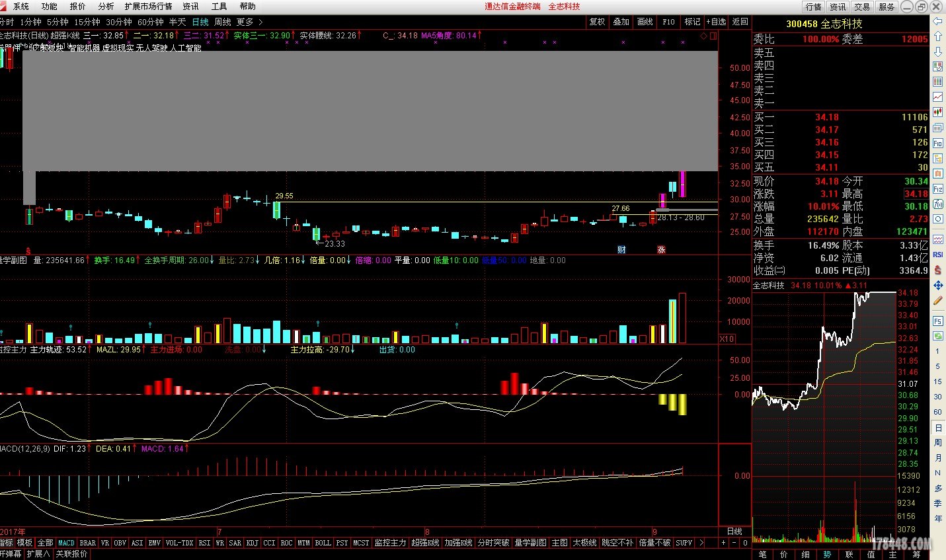Click the down arrow icon in right sidebar
Viewport: 946px width, 560px height.
click(x=937, y=52)
